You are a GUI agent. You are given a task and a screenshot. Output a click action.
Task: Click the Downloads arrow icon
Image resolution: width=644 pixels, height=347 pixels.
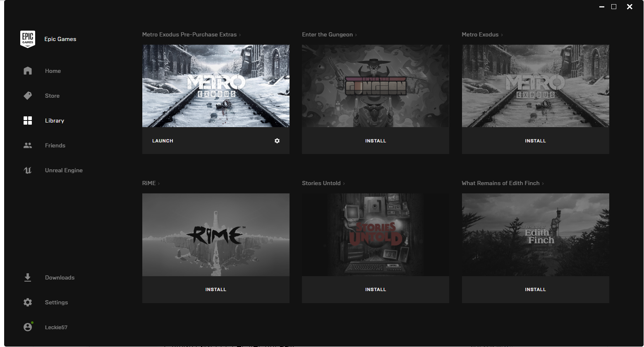28,277
